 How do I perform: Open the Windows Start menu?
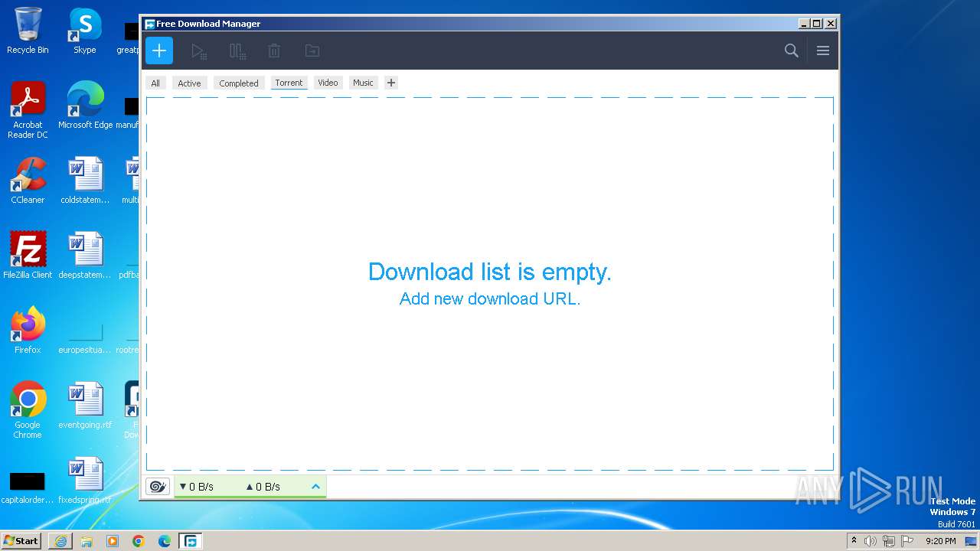pos(21,541)
